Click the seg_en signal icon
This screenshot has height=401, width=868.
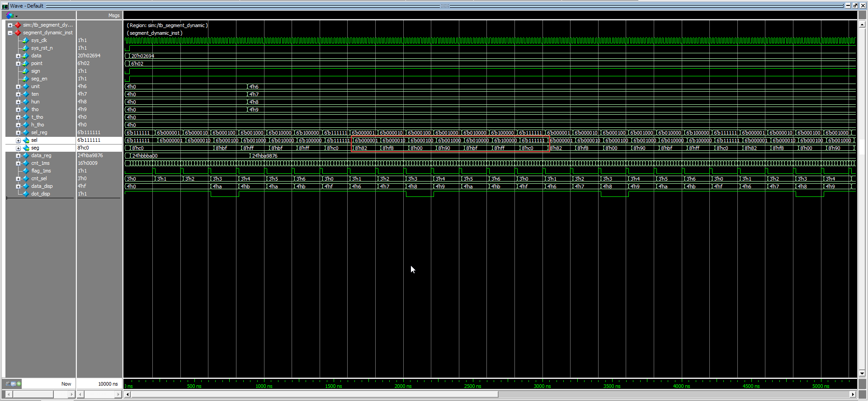(26, 79)
